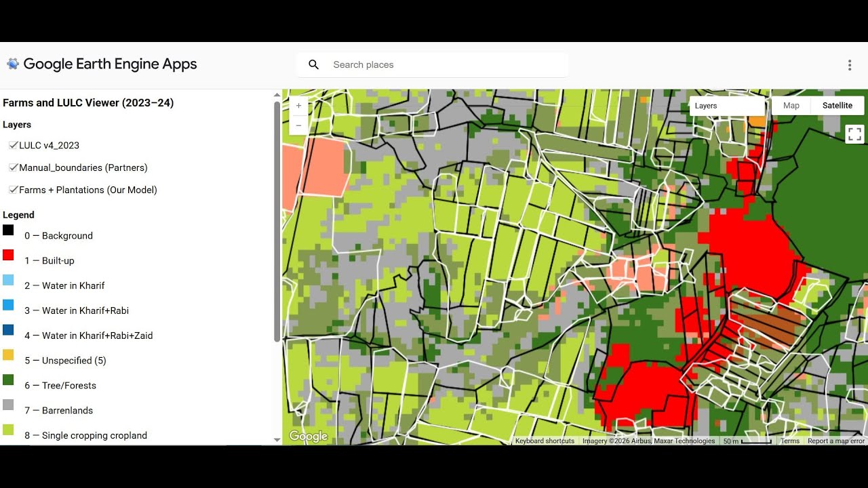Image resolution: width=868 pixels, height=488 pixels.
Task: Click the '3 — Water in Kharif+Rabi' label
Action: [77, 311]
